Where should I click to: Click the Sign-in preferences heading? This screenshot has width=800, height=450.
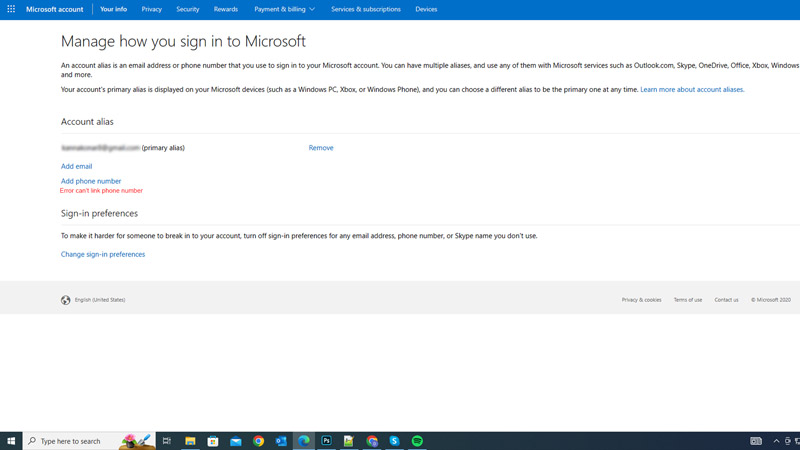(x=99, y=213)
